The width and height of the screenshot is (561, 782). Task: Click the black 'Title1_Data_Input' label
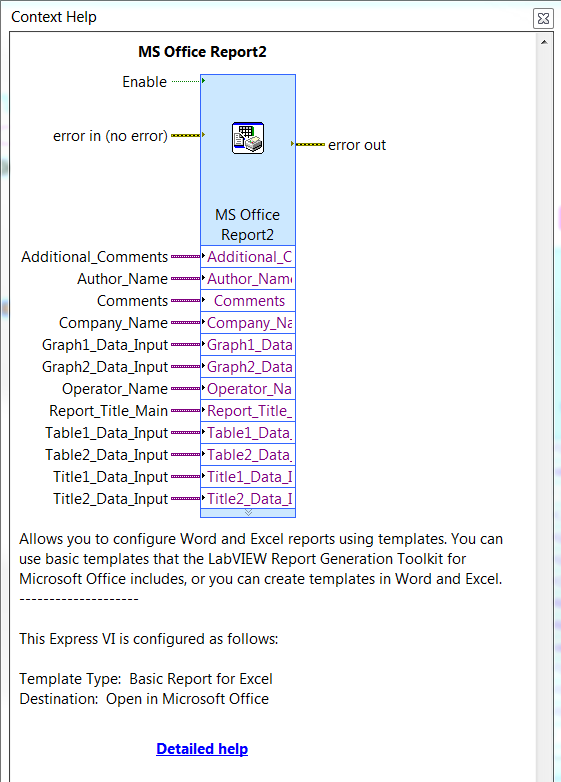pos(110,477)
